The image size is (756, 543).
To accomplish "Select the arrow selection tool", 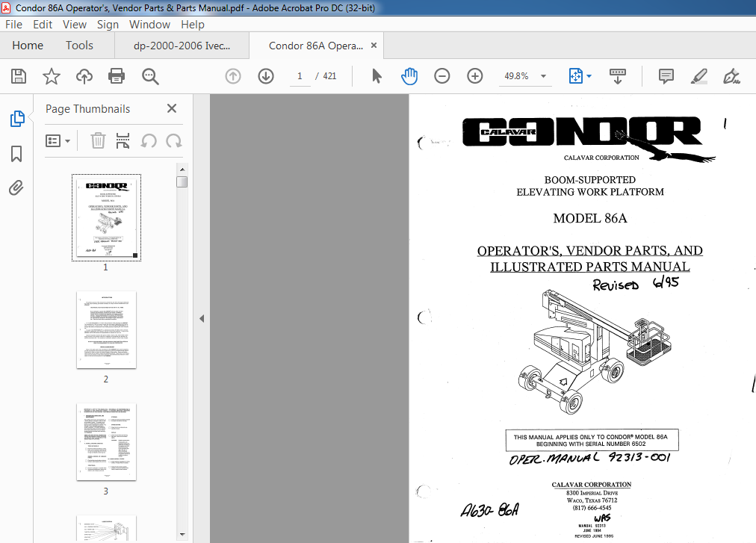I will point(377,76).
